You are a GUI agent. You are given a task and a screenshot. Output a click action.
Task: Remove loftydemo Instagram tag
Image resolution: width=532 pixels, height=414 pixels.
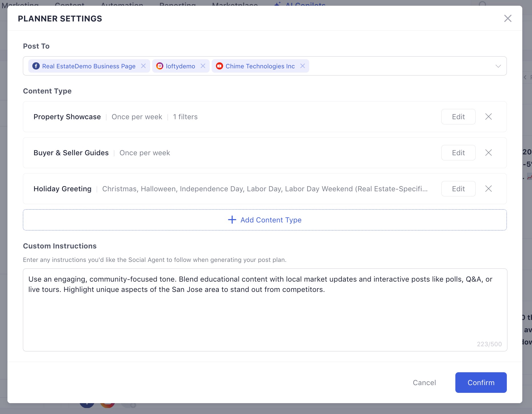point(203,66)
